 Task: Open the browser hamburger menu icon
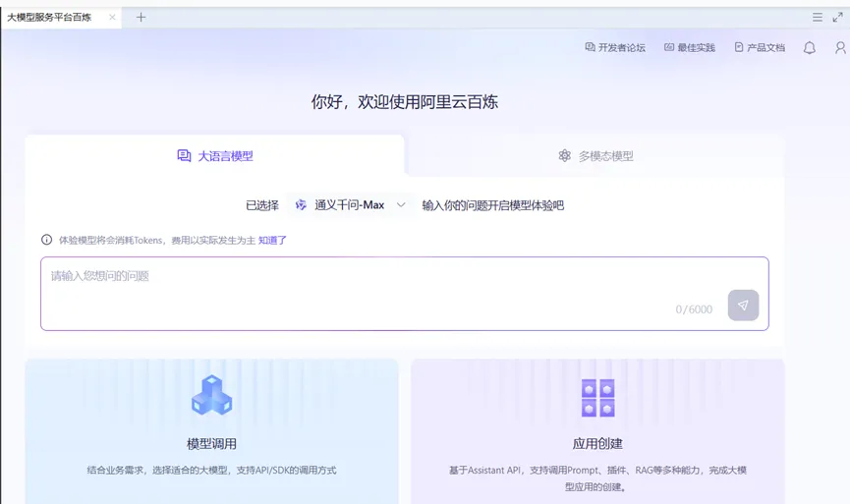818,18
